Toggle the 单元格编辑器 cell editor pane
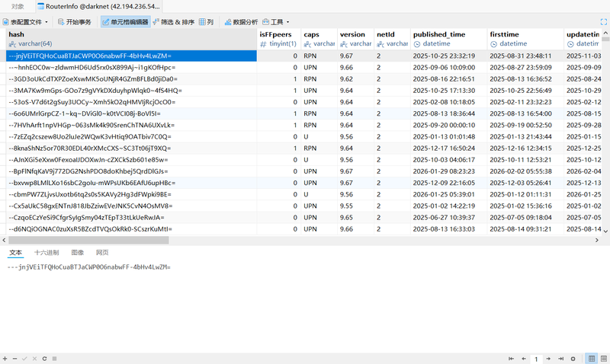The image size is (610, 364). 124,22
